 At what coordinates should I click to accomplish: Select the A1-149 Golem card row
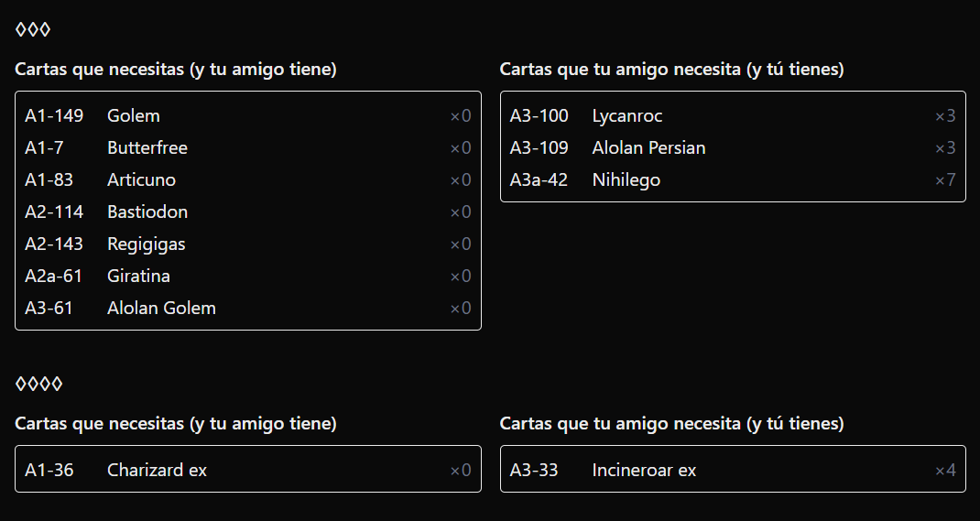(x=248, y=115)
